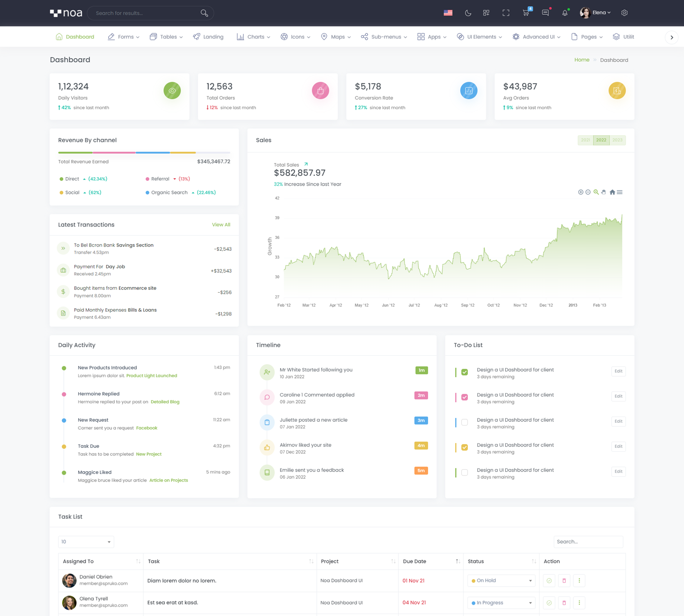Image resolution: width=684 pixels, height=616 pixels.
Task: Click View All in Latest Transactions
Action: 221,225
